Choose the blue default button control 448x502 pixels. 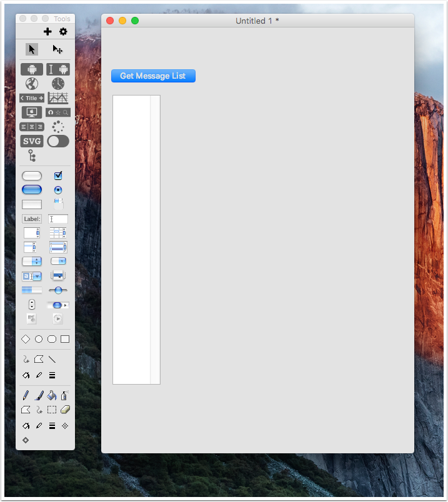32,190
